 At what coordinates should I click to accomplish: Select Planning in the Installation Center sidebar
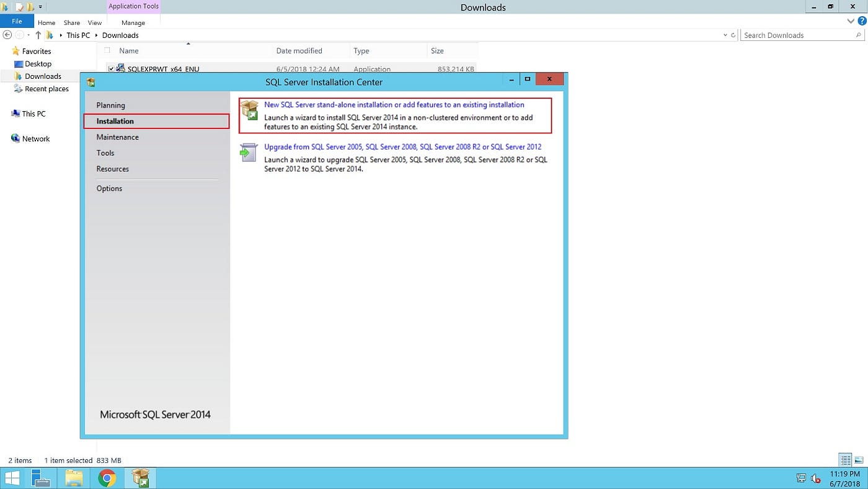[110, 105]
